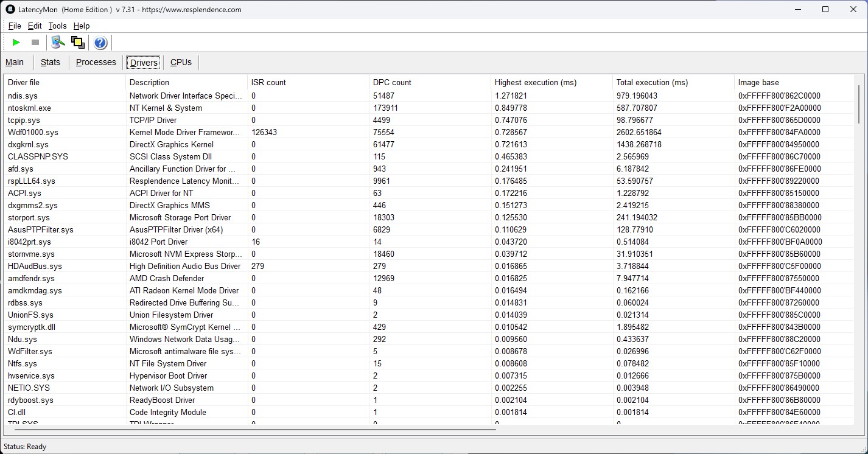Click the vertical scrollbar of driver list

point(858,105)
